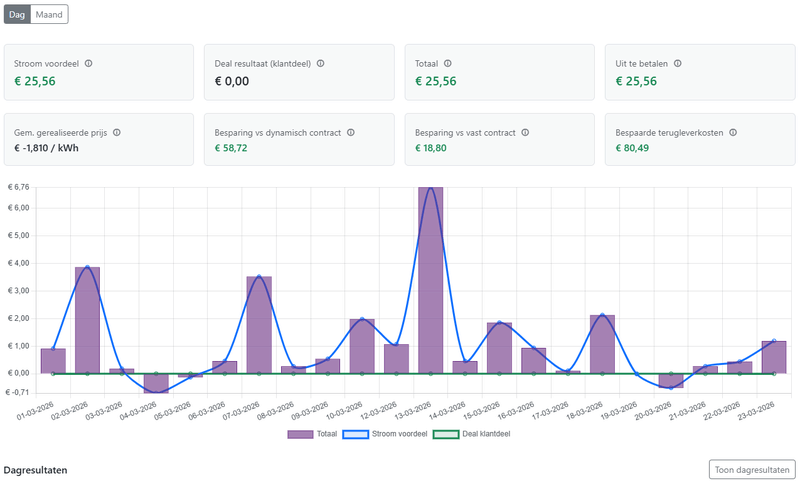Click the Uit te betalen card
Screen dimensions: 800x481
[x=699, y=72]
